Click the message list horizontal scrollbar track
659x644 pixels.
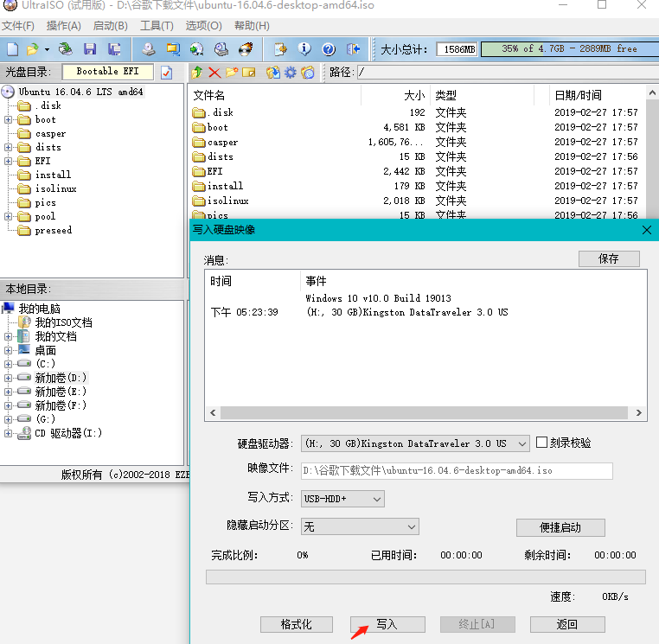tap(424, 412)
